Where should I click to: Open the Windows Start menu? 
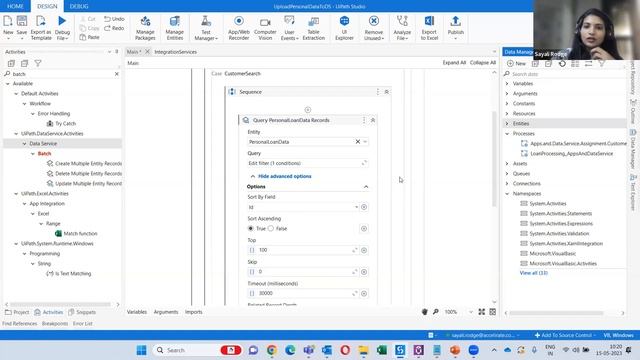(141, 350)
